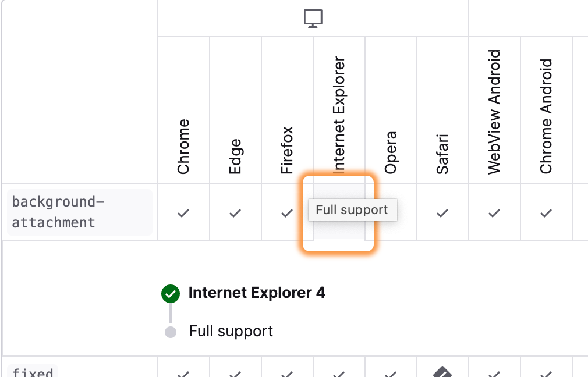Toggle the Internet Explorer cell in the fixed row
This screenshot has width=588, height=377.
[338, 372]
